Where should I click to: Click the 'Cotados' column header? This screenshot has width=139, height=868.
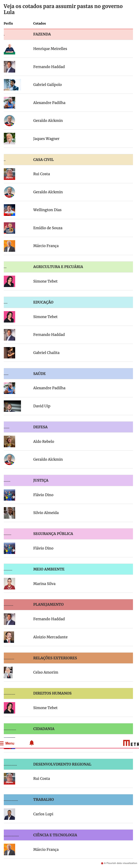39,23
